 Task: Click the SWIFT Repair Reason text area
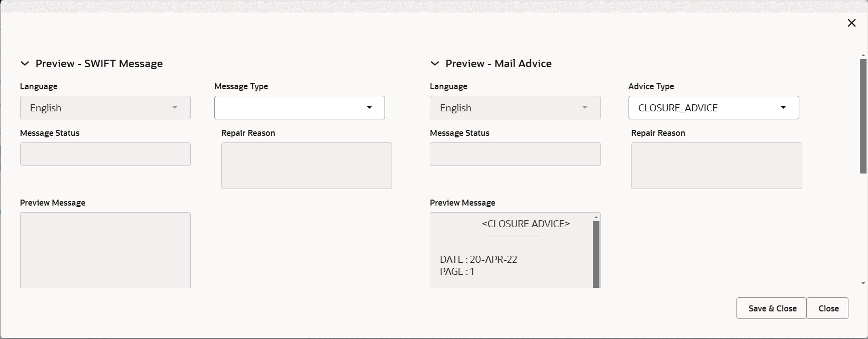307,165
